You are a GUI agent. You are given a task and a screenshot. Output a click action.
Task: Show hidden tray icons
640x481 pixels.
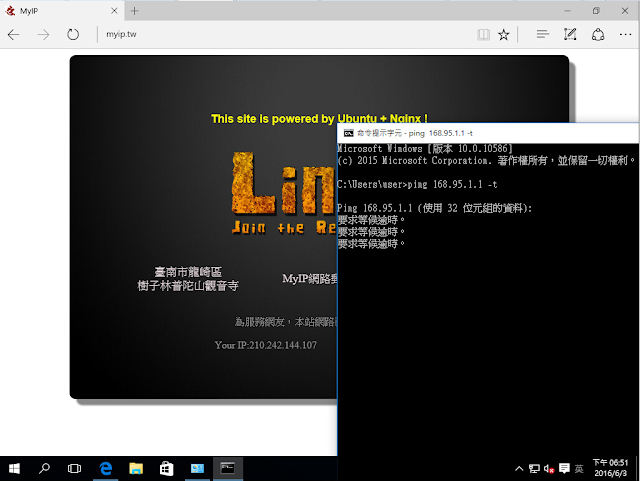519,468
